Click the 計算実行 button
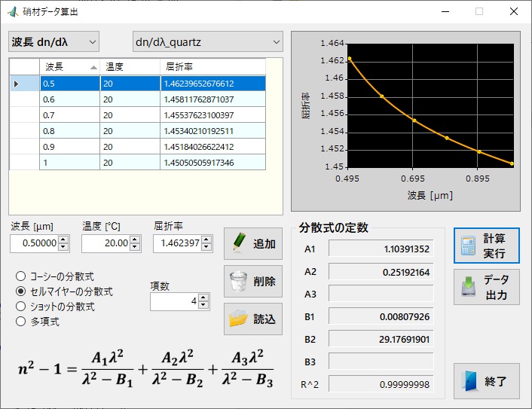 point(487,246)
